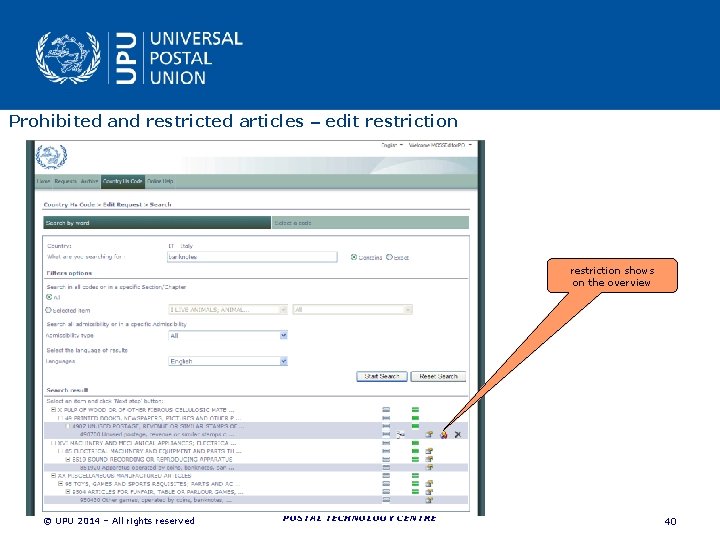Click edit icon for 95 TOYS, GAMES row
Screen dimensions: 720x540
click(x=429, y=484)
